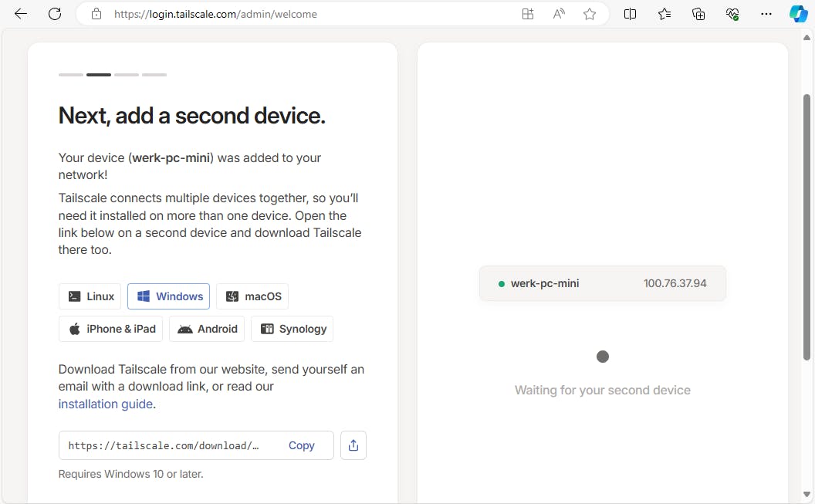The width and height of the screenshot is (815, 504).
Task: Choose iPhone & iPad platform
Action: coord(112,329)
